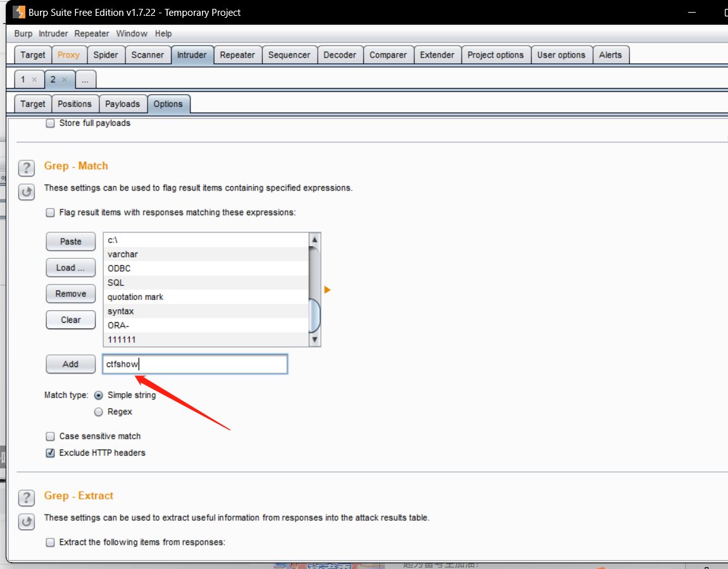Click the Grep - Extract help icon
This screenshot has height=569, width=728.
26,497
